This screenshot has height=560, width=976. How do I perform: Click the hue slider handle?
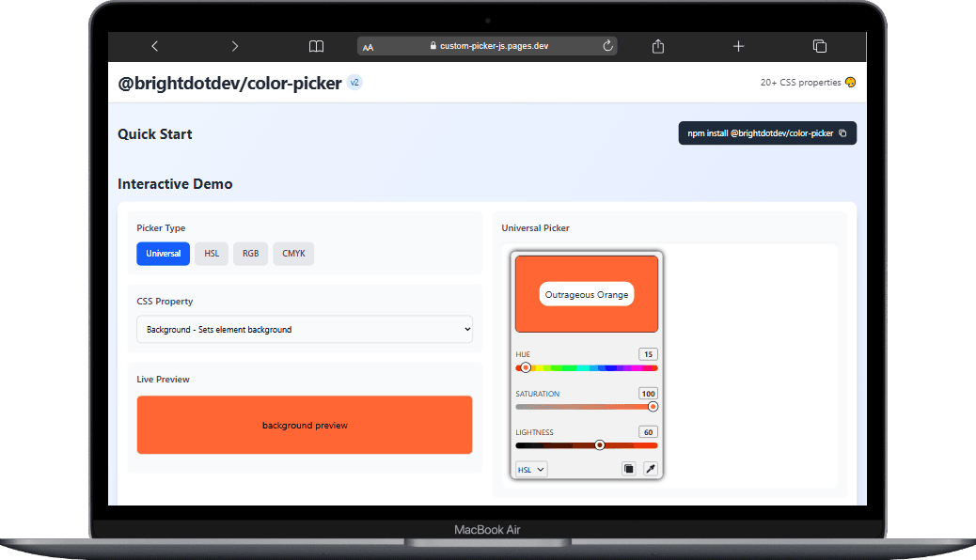[526, 367]
